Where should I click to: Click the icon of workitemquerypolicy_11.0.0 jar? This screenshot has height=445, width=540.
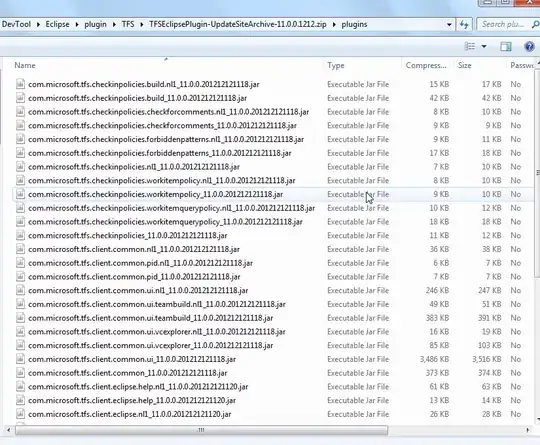(x=20, y=222)
